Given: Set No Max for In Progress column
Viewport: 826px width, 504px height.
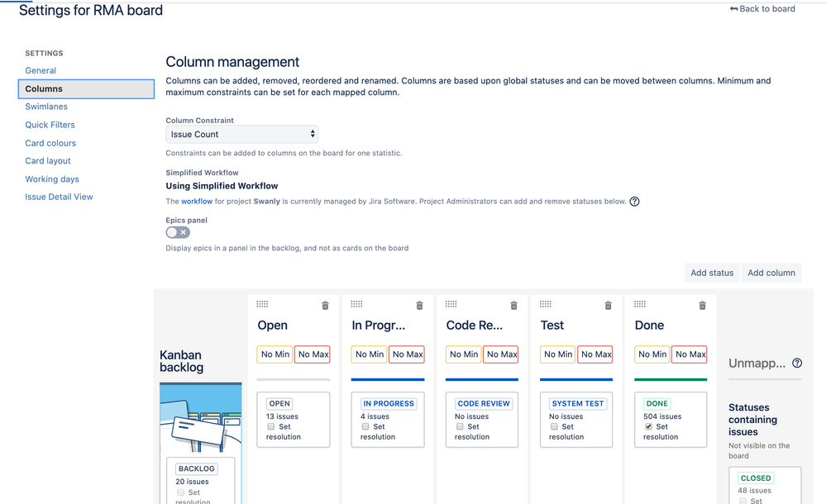Looking at the screenshot, I should pyautogui.click(x=407, y=354).
